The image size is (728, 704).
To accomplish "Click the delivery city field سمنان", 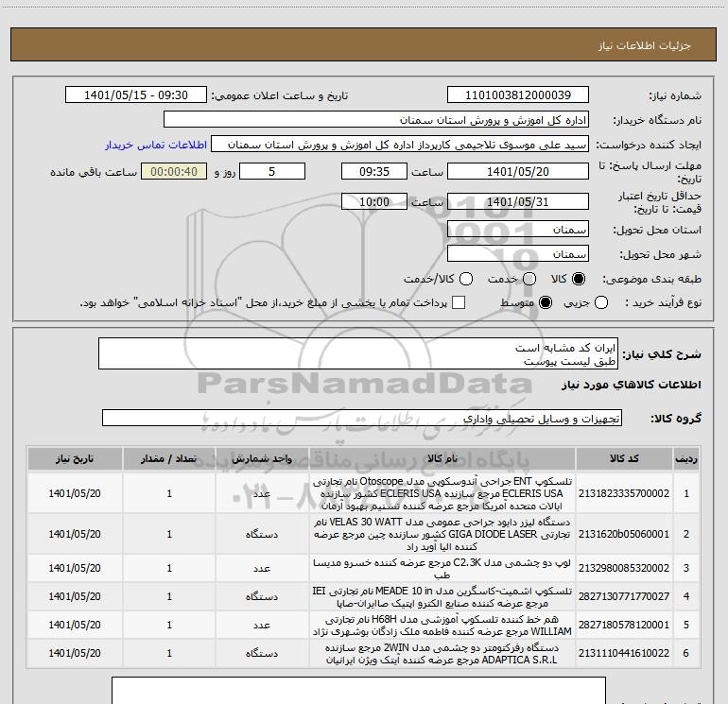I will (x=518, y=254).
